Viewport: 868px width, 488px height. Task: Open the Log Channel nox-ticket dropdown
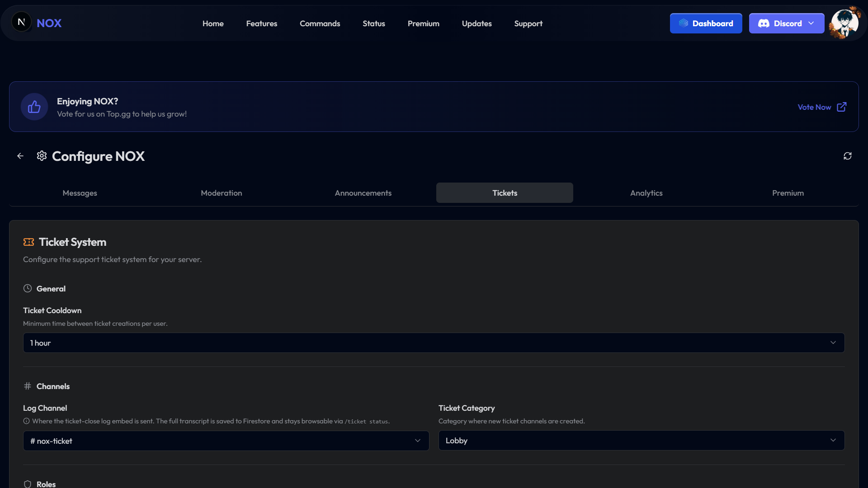pyautogui.click(x=226, y=441)
